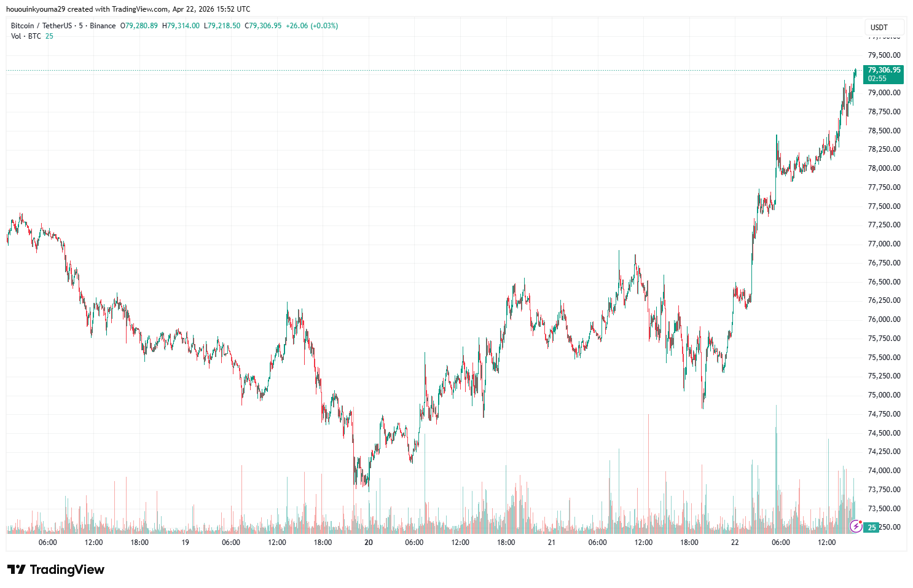Click the green volume value 25 badge

tap(871, 527)
